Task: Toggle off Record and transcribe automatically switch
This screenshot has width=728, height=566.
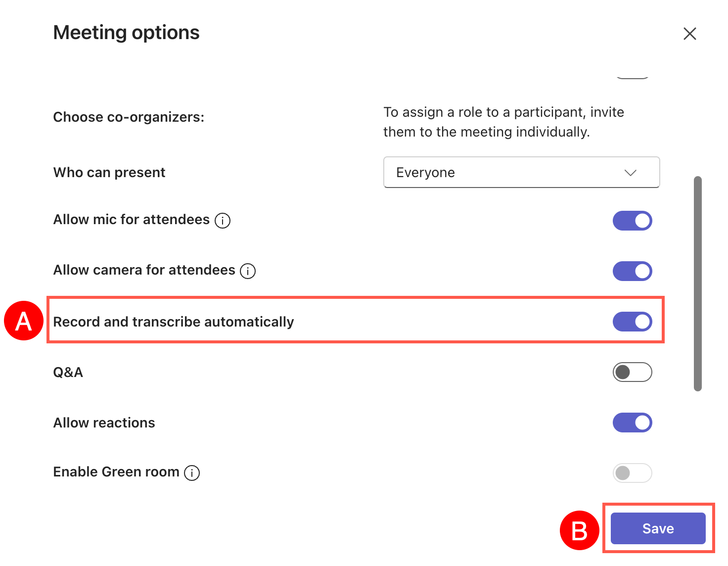Action: coord(632,322)
